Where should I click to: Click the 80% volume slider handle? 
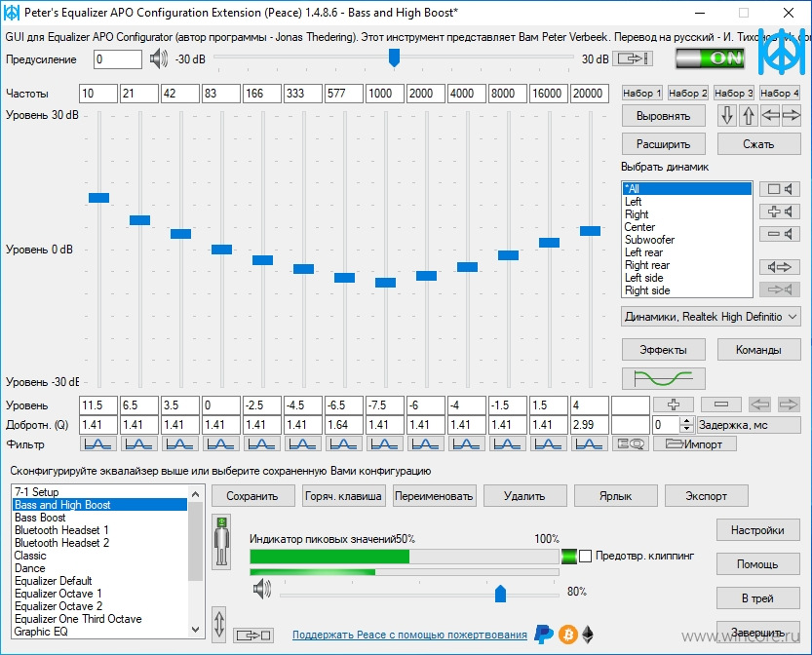[x=500, y=594]
